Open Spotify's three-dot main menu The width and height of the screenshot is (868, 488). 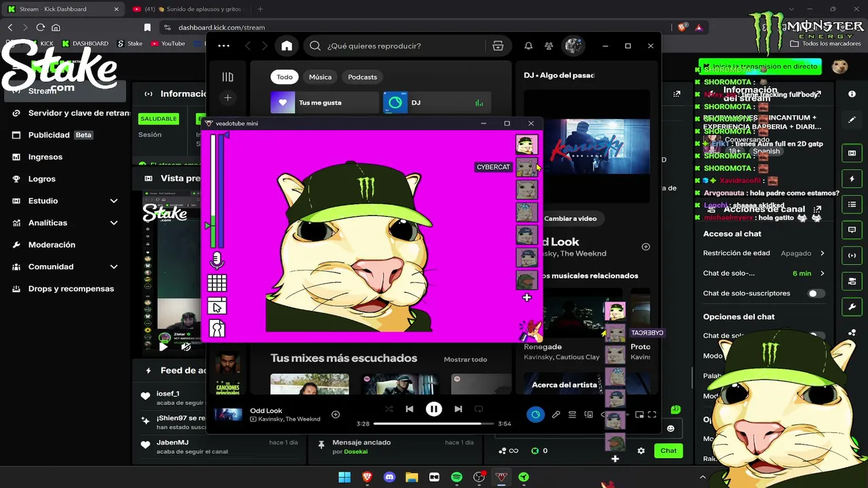[224, 46]
